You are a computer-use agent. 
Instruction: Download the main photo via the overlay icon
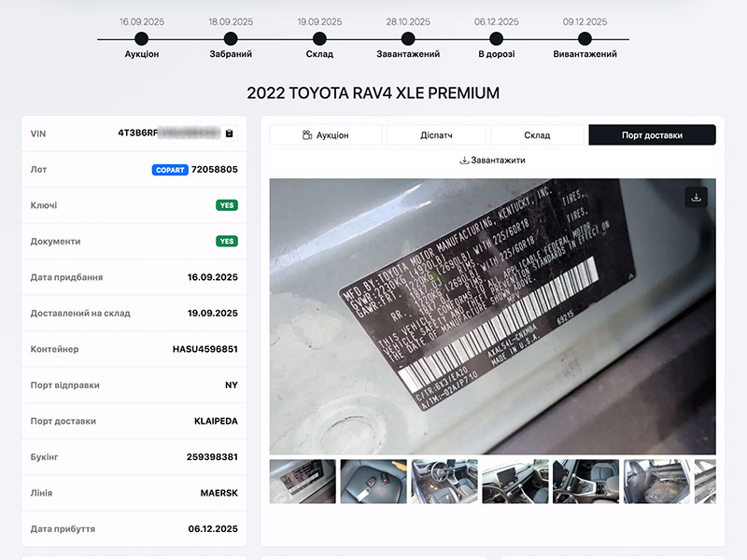(696, 197)
